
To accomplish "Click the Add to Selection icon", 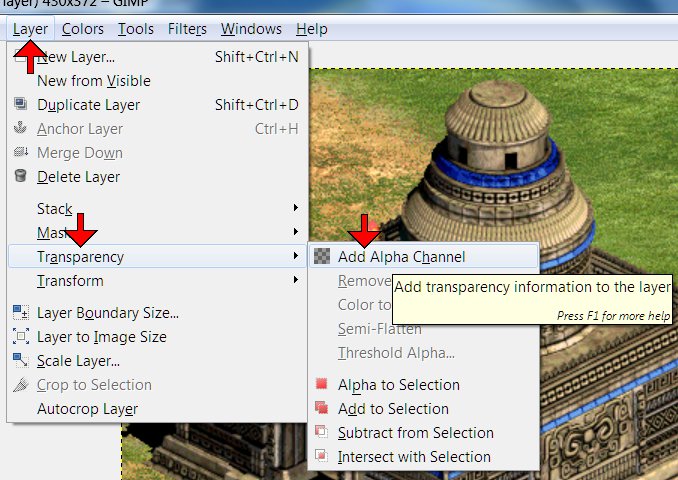I will pyautogui.click(x=322, y=409).
